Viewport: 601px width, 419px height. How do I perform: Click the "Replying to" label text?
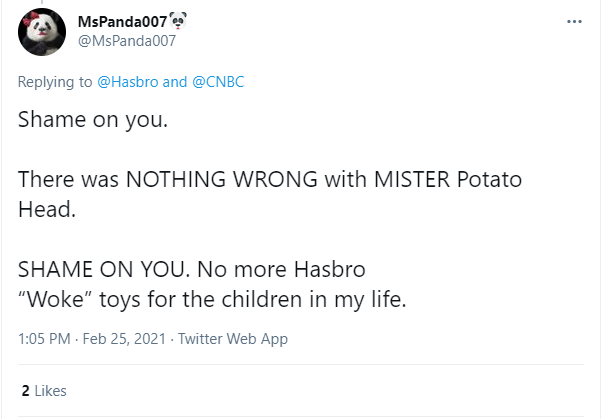[56, 82]
